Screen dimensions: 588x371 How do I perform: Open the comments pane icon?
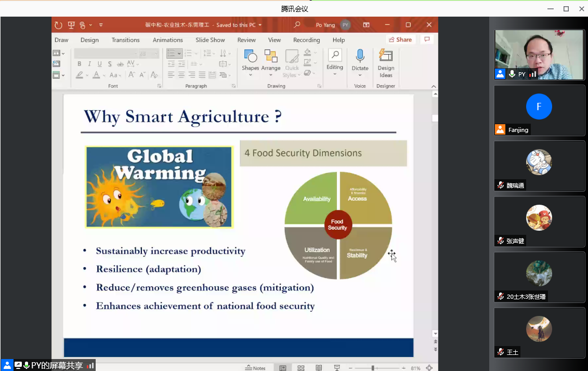[x=427, y=39]
